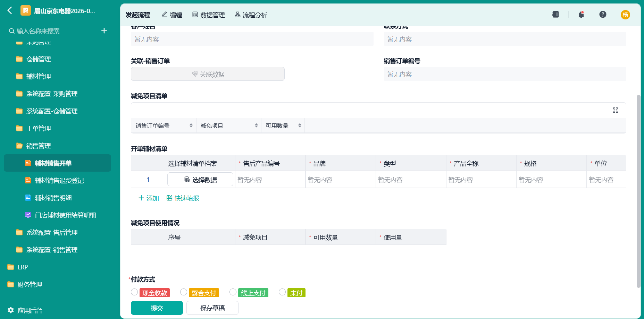Open the 眉山京东电器 app bookmark icon

(x=26, y=11)
